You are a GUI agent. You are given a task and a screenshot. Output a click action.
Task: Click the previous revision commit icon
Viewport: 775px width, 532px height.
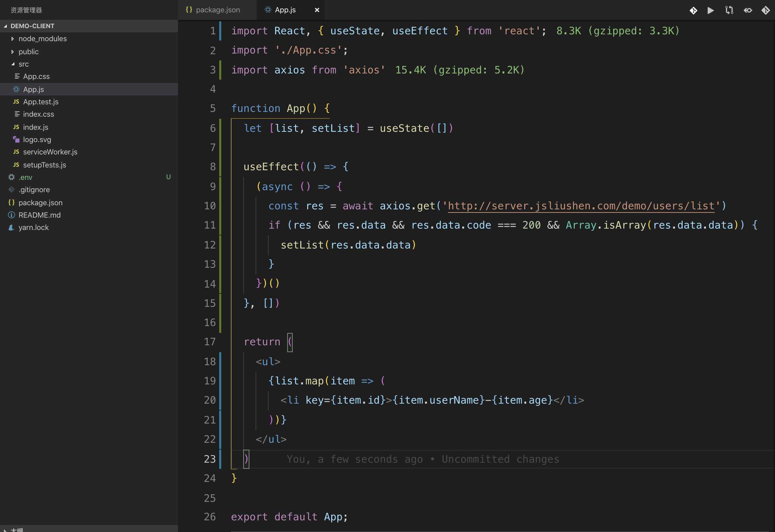748,10
